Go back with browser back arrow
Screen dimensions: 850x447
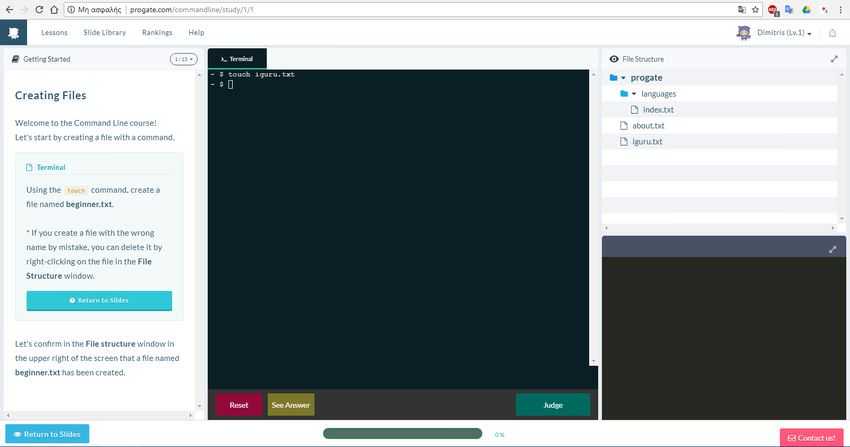coord(9,10)
